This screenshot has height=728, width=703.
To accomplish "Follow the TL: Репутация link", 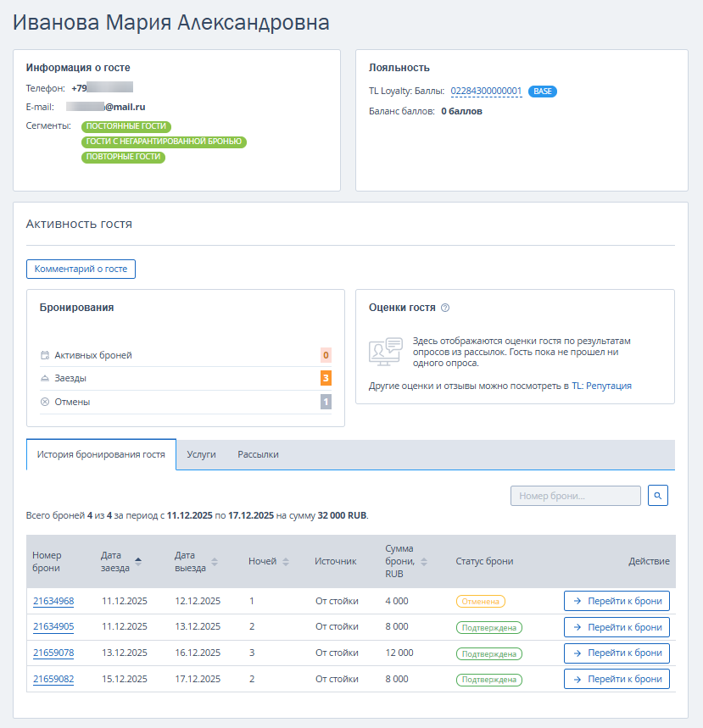I will [x=608, y=386].
